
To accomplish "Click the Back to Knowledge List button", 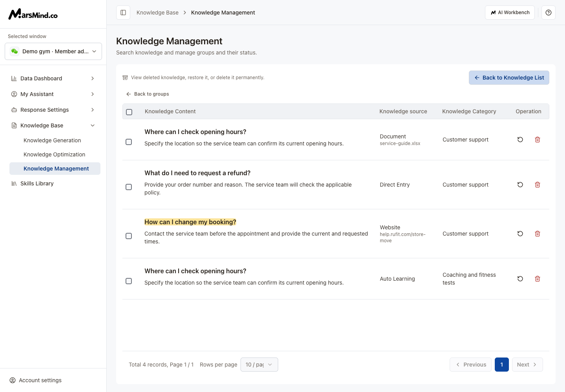I will (x=509, y=78).
